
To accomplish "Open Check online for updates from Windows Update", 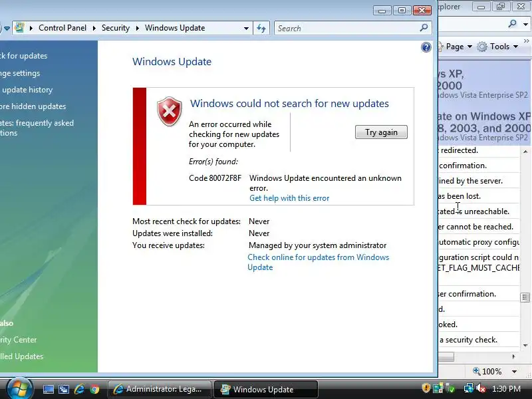I will click(318, 262).
